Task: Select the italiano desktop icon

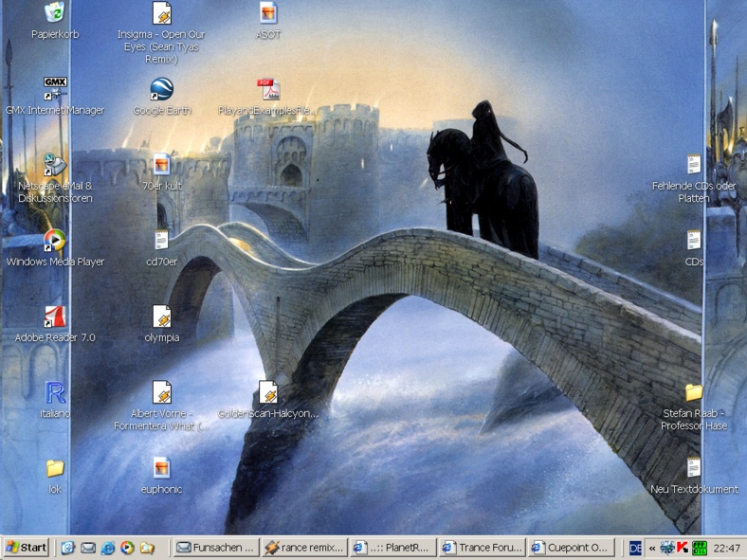Action: (55, 393)
